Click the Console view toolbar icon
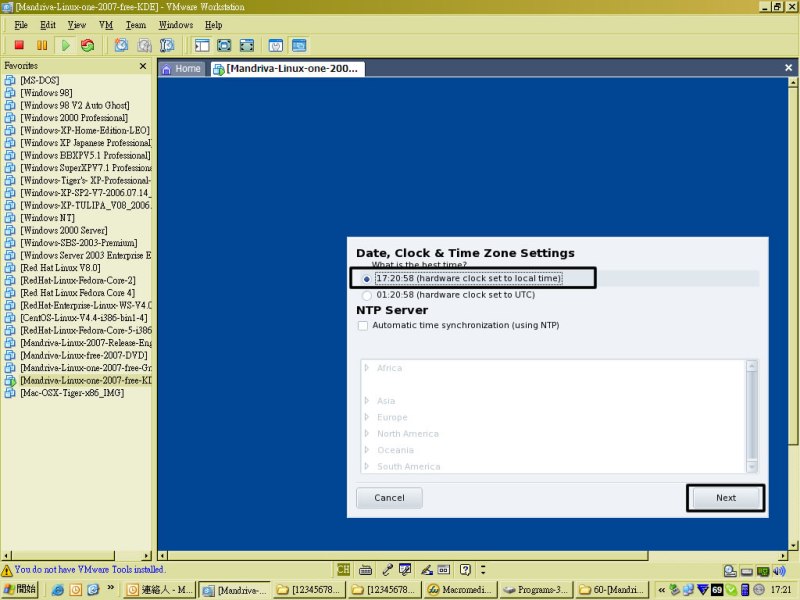The height and width of the screenshot is (600, 800). (299, 45)
